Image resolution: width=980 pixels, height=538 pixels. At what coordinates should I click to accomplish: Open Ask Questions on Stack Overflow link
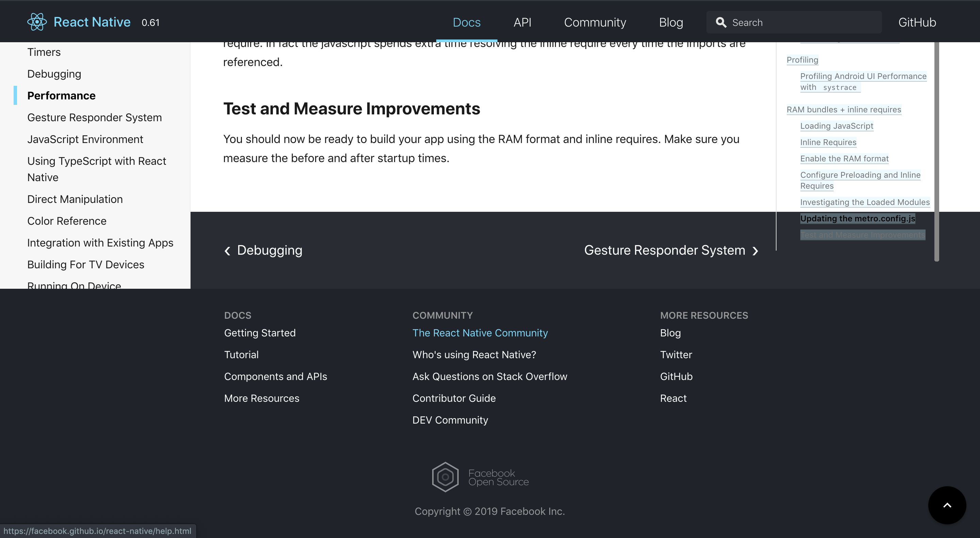[490, 376]
